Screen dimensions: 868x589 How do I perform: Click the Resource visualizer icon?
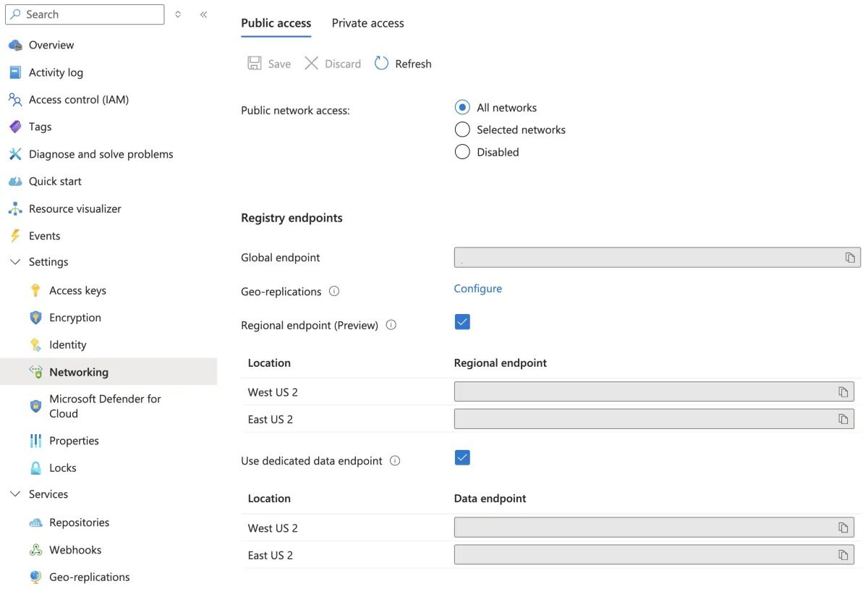click(15, 209)
